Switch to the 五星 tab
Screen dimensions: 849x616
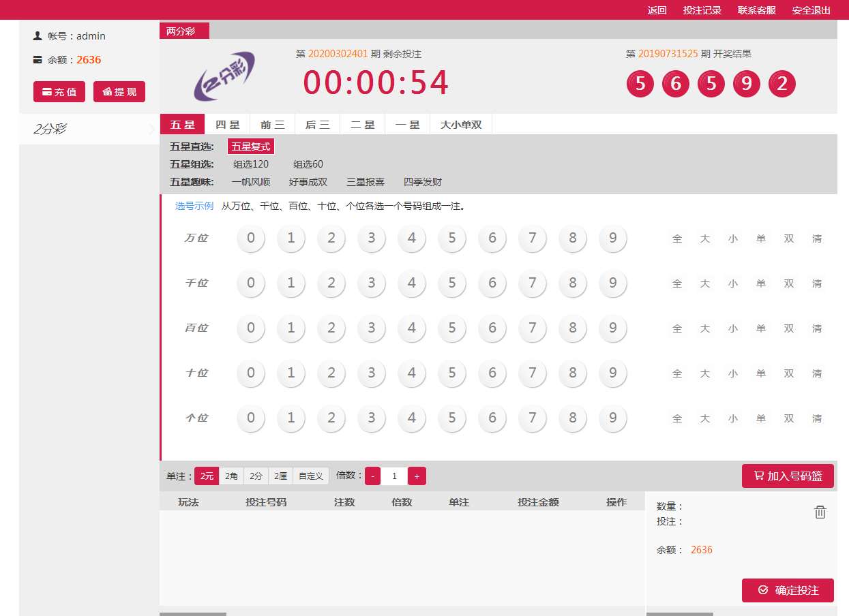182,125
